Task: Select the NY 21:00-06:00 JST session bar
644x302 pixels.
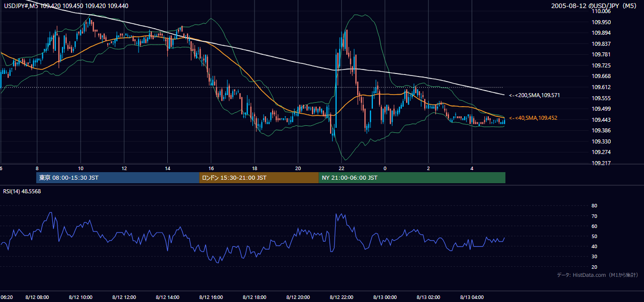Action: [x=412, y=178]
